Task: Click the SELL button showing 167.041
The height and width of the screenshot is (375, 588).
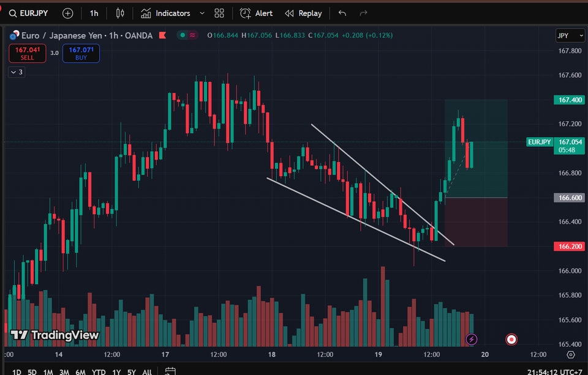Action: tap(27, 53)
